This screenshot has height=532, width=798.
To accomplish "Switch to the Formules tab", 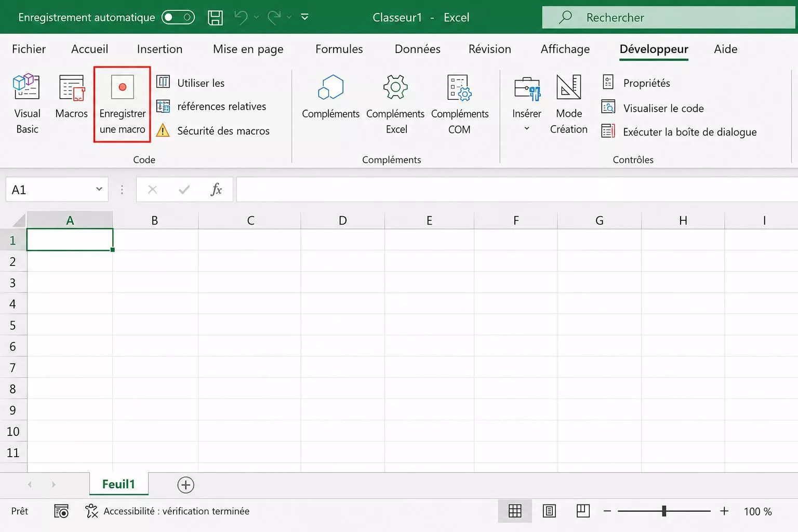I will pyautogui.click(x=339, y=49).
